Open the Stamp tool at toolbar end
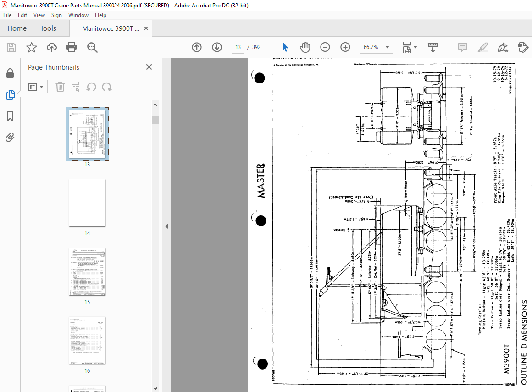This screenshot has height=392, width=532. click(x=523, y=47)
